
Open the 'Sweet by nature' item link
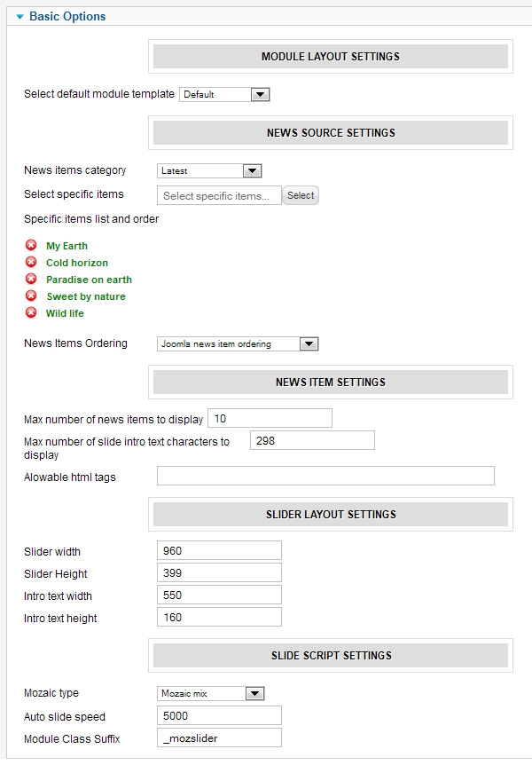coord(85,296)
